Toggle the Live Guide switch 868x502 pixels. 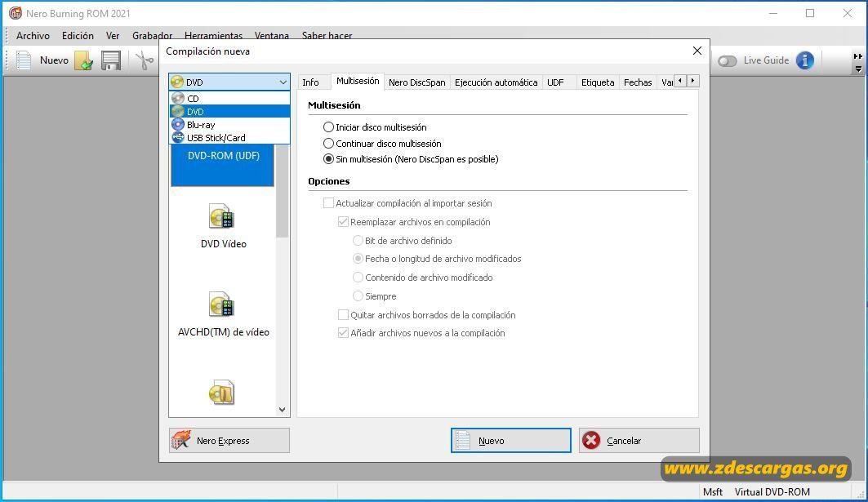point(728,61)
